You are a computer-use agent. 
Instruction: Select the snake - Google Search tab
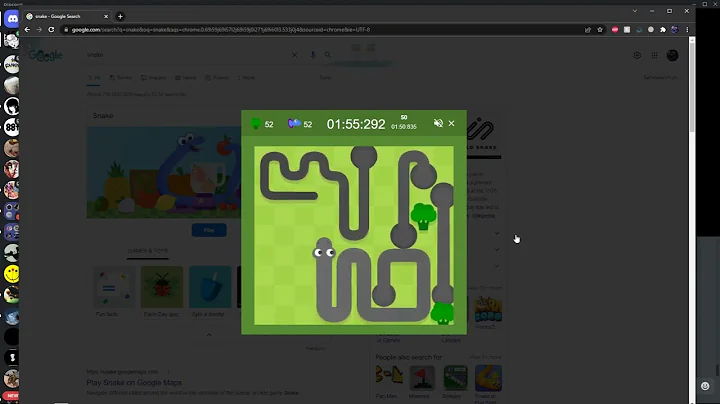(x=68, y=17)
